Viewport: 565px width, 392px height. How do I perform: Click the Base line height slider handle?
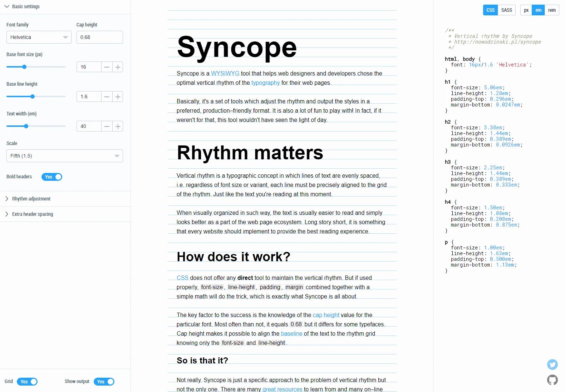point(33,96)
